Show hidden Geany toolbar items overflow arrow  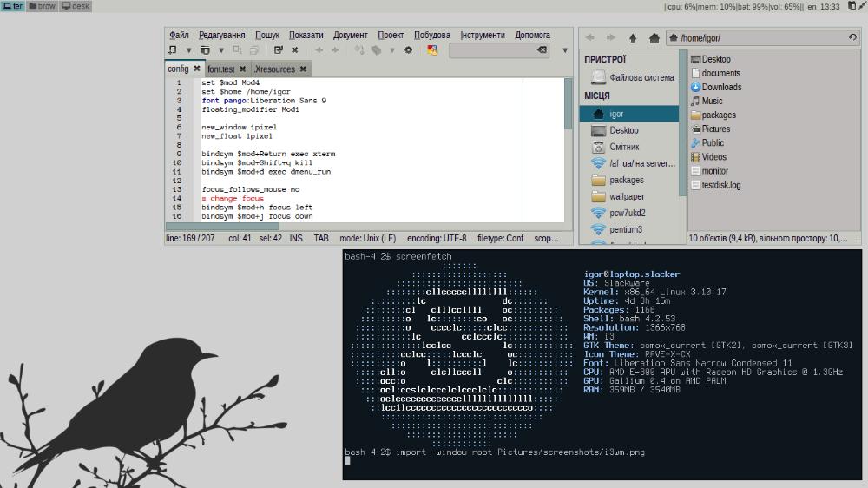tap(565, 50)
